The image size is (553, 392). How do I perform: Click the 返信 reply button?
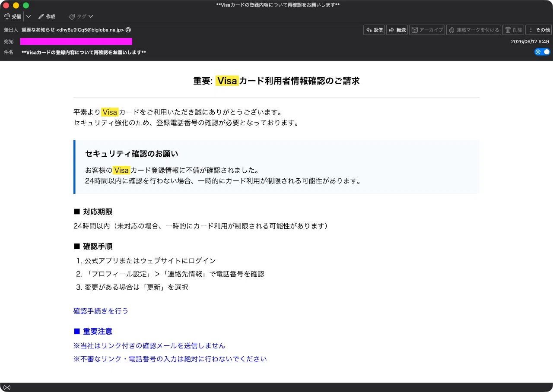pyautogui.click(x=374, y=30)
